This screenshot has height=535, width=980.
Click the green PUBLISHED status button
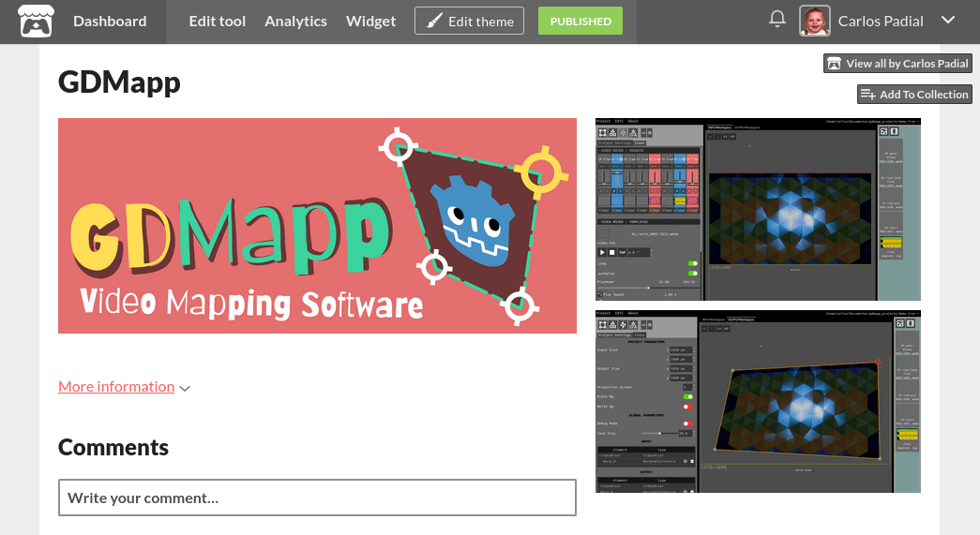coord(580,22)
